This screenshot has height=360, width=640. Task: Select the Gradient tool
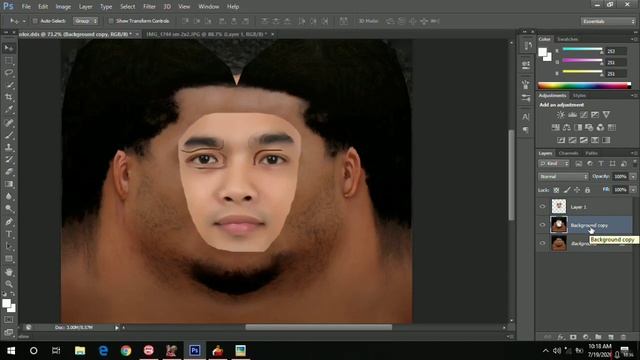pos(9,184)
